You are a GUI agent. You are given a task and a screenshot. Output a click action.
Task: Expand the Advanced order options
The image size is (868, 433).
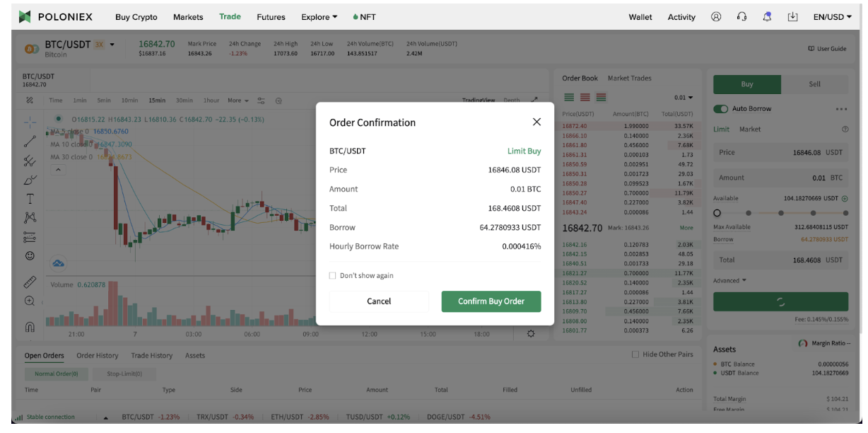pyautogui.click(x=729, y=280)
